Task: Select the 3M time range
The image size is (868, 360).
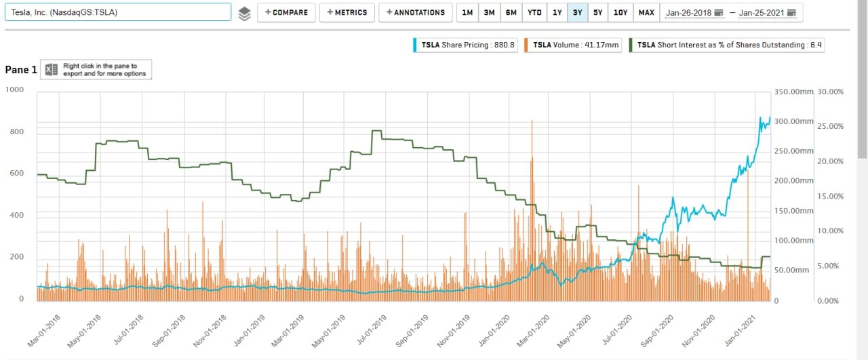Action: click(489, 13)
